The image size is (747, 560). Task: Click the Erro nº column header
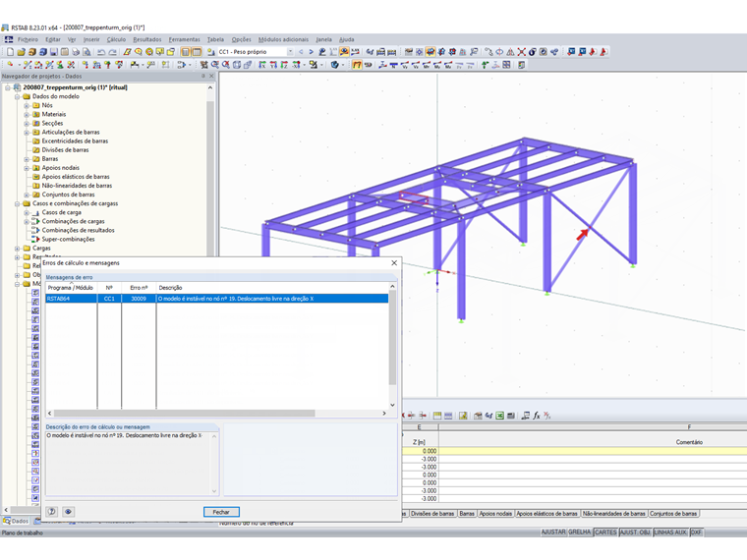139,288
